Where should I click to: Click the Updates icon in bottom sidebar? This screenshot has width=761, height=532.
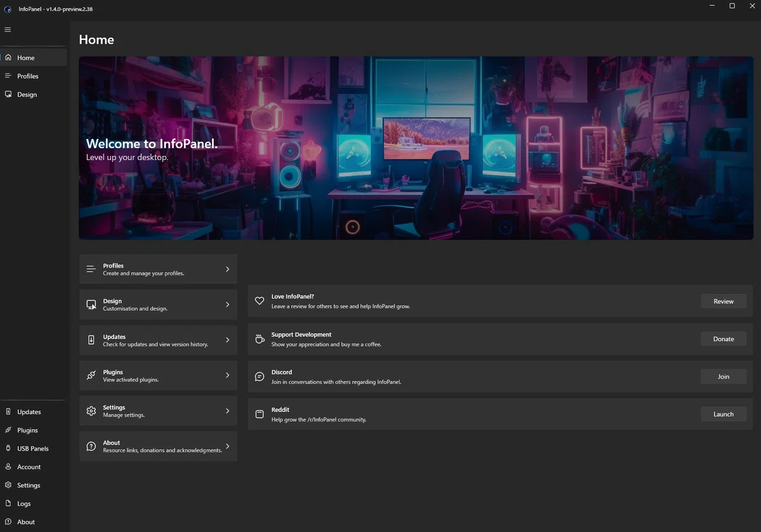pos(8,412)
